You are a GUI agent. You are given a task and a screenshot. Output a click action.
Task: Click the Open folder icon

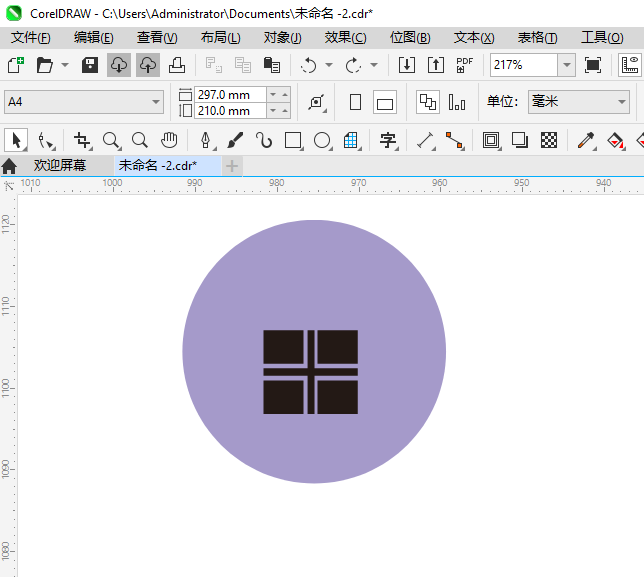click(x=44, y=65)
